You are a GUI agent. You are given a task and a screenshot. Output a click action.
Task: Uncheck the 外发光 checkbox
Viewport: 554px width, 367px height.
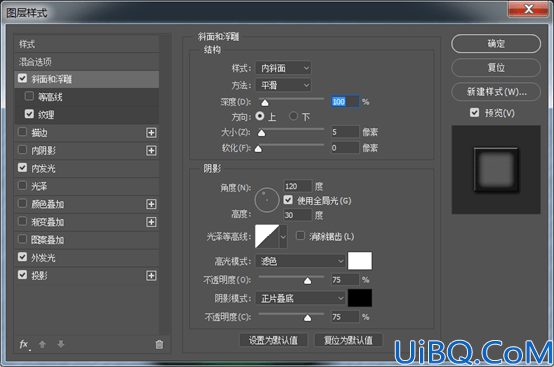point(22,257)
